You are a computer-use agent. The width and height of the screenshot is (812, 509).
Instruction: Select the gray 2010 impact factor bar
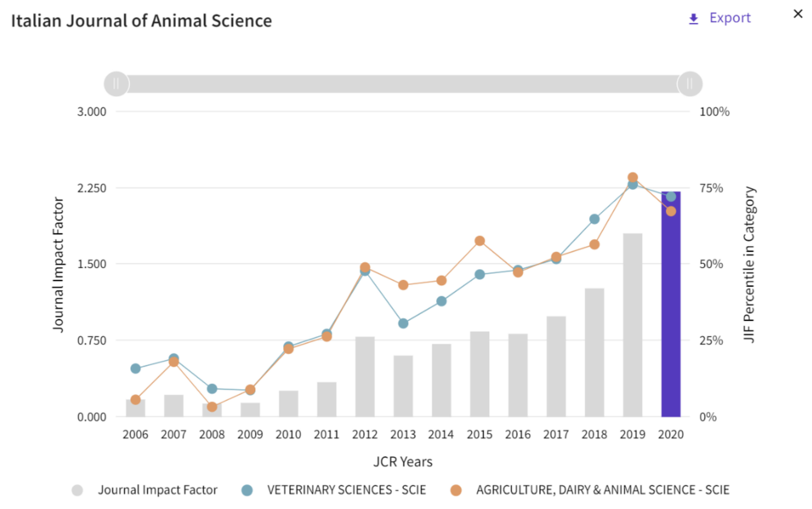[288, 404]
